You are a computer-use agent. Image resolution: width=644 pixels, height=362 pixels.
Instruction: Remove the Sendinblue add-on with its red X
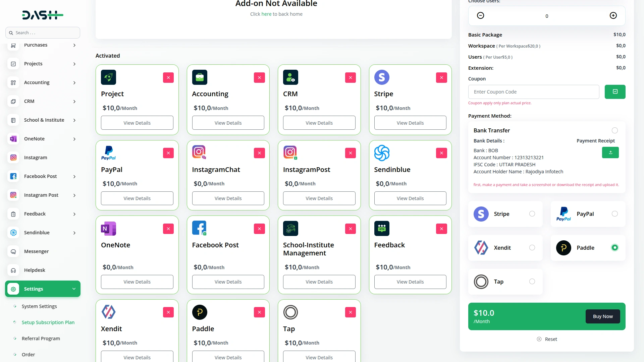click(x=441, y=153)
